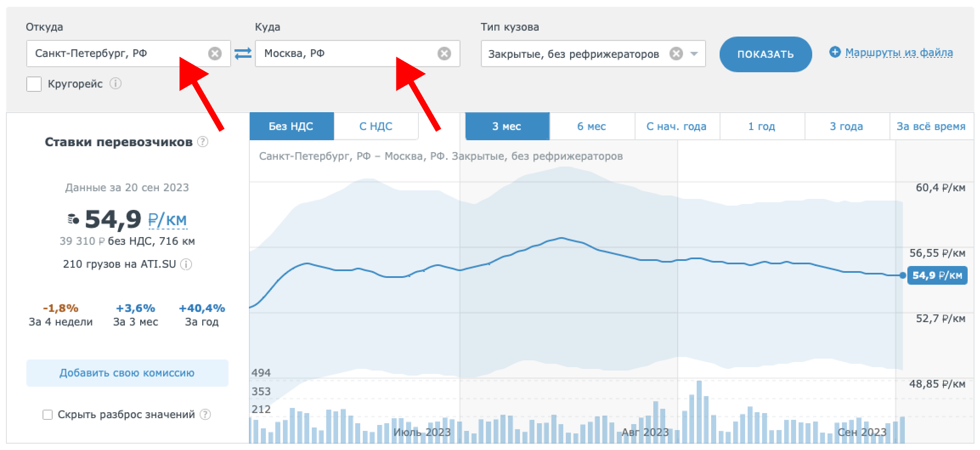The height and width of the screenshot is (450, 980).
Task: Click the +40,4% yearly change value
Action: [202, 308]
